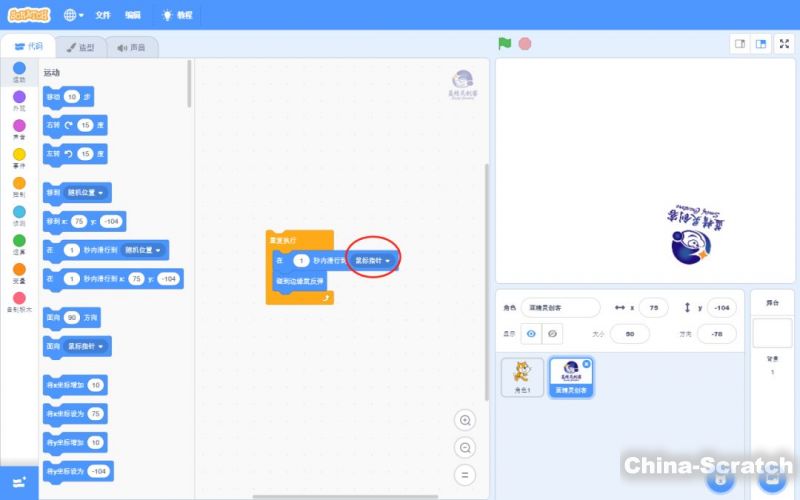800x500 pixels.
Task: Show sprite using the eye toggle
Action: (x=530, y=333)
